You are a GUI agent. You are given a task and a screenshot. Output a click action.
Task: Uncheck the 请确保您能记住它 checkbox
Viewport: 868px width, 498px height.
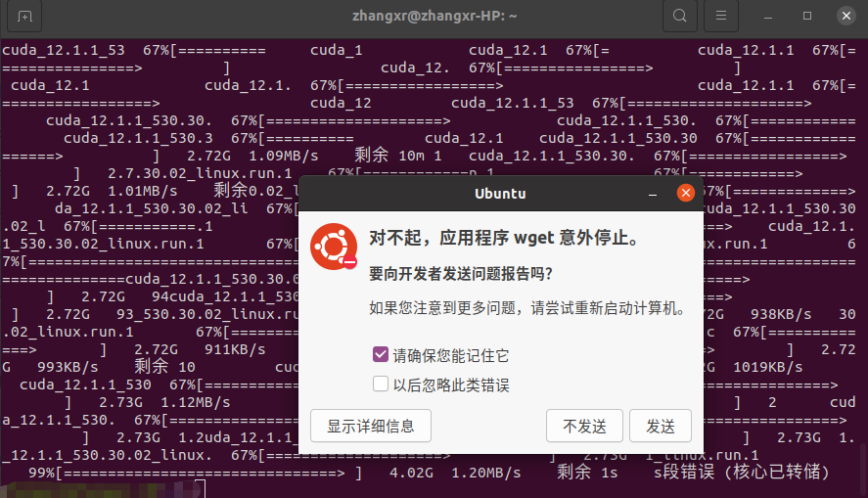[x=381, y=354]
